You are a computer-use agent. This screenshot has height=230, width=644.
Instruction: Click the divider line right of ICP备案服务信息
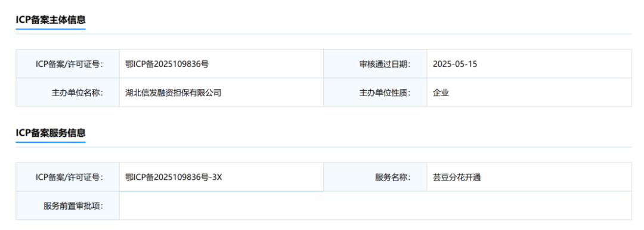(358, 147)
